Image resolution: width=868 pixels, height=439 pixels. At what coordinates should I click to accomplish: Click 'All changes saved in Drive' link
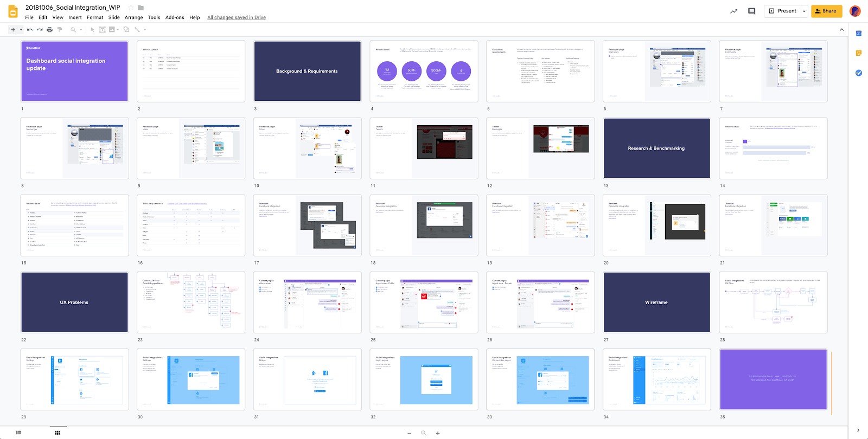click(x=237, y=17)
